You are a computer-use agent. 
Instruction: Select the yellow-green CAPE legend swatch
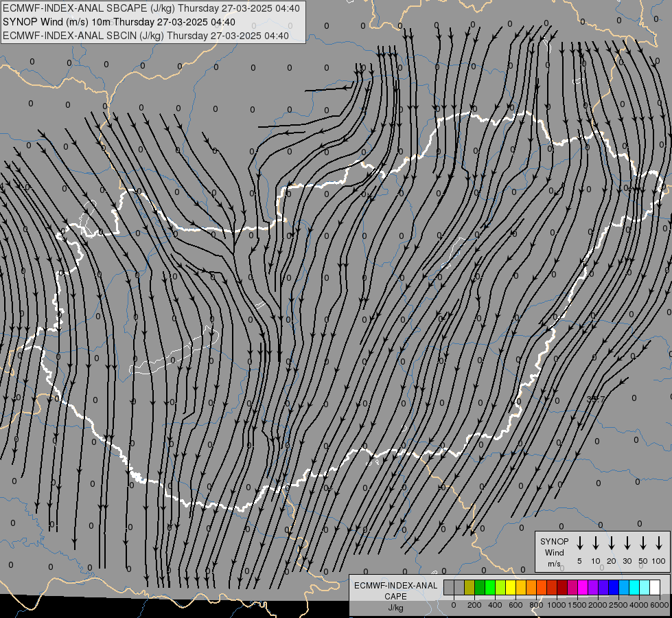(x=500, y=587)
